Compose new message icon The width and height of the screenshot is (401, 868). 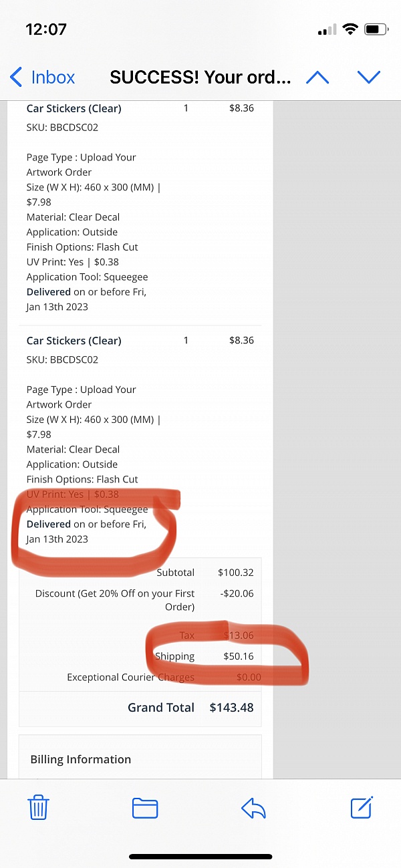(362, 807)
